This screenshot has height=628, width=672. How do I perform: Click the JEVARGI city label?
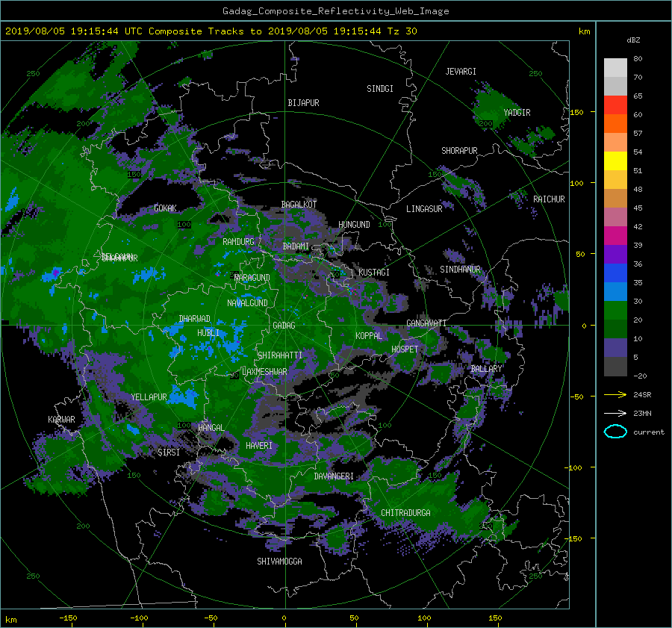click(x=461, y=72)
